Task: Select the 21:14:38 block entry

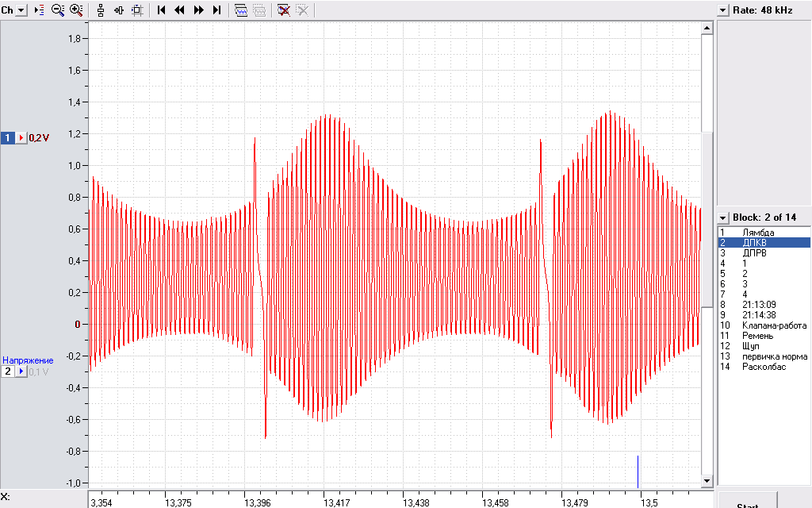Action: click(x=764, y=315)
